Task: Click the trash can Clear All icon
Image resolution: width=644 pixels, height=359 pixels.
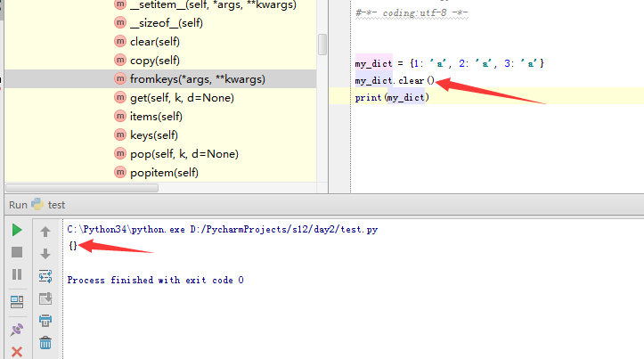Action: [45, 343]
